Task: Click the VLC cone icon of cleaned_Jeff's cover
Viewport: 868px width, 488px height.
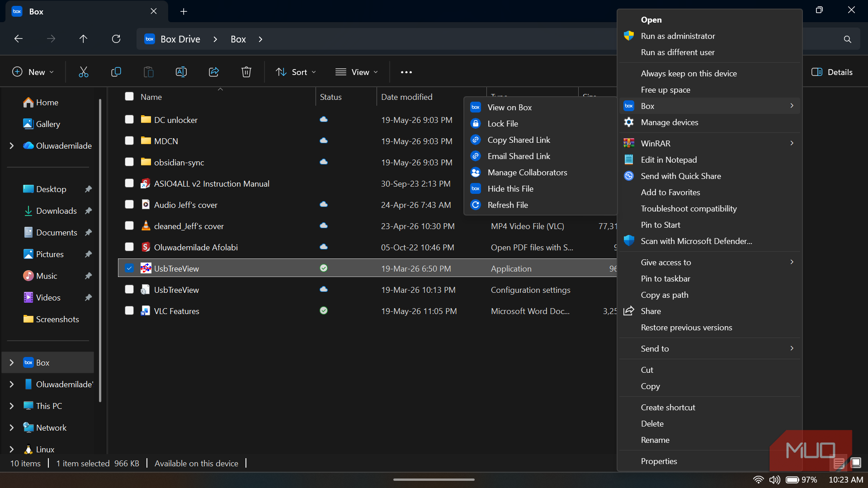Action: click(x=146, y=226)
